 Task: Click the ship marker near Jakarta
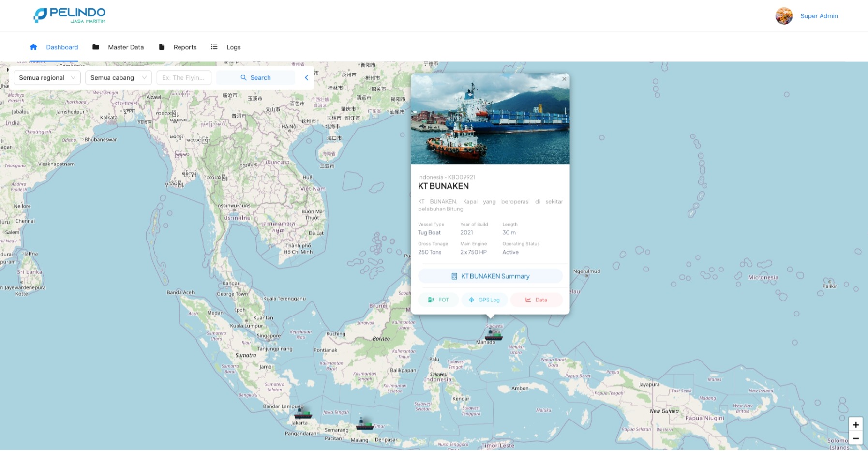pos(303,414)
